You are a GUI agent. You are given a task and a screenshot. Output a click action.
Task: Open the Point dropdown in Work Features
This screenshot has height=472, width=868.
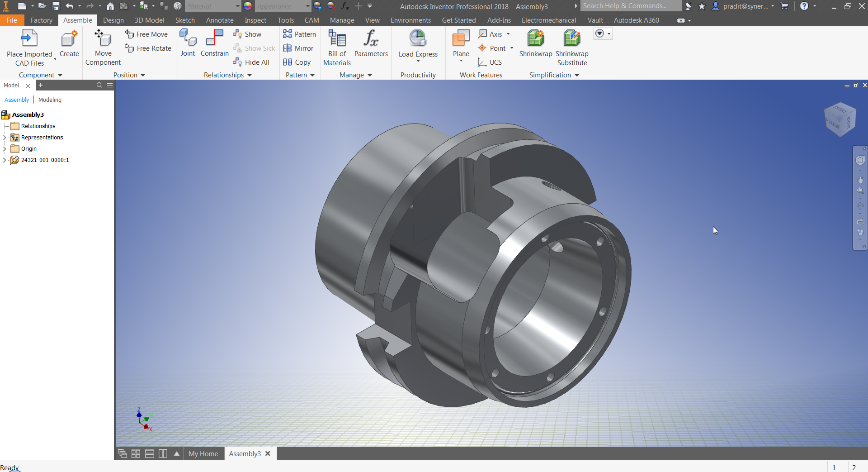click(x=511, y=48)
